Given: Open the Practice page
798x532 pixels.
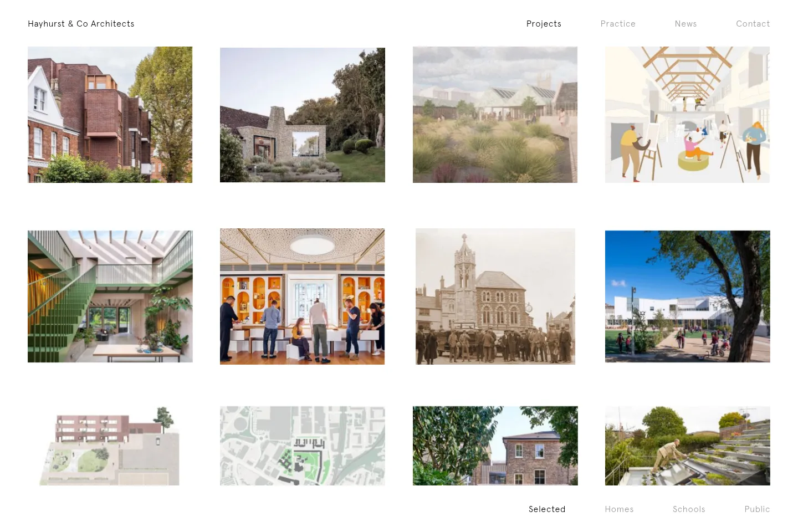Looking at the screenshot, I should (618, 24).
